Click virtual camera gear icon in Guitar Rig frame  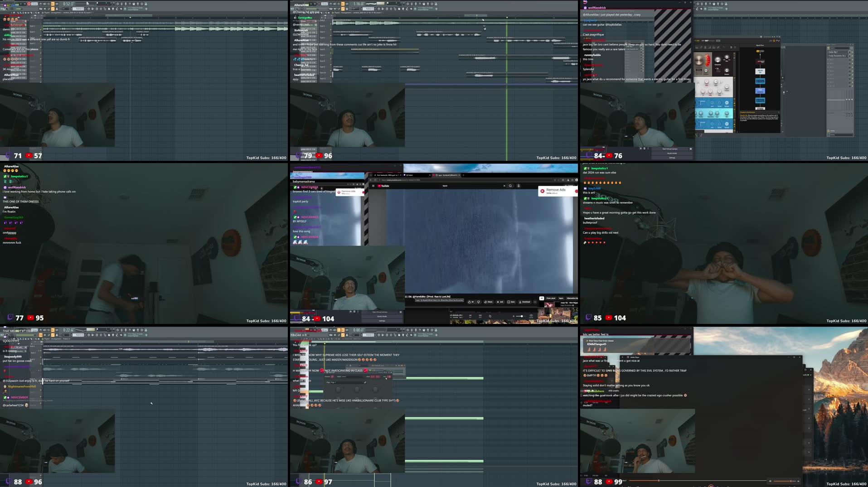(691, 149)
